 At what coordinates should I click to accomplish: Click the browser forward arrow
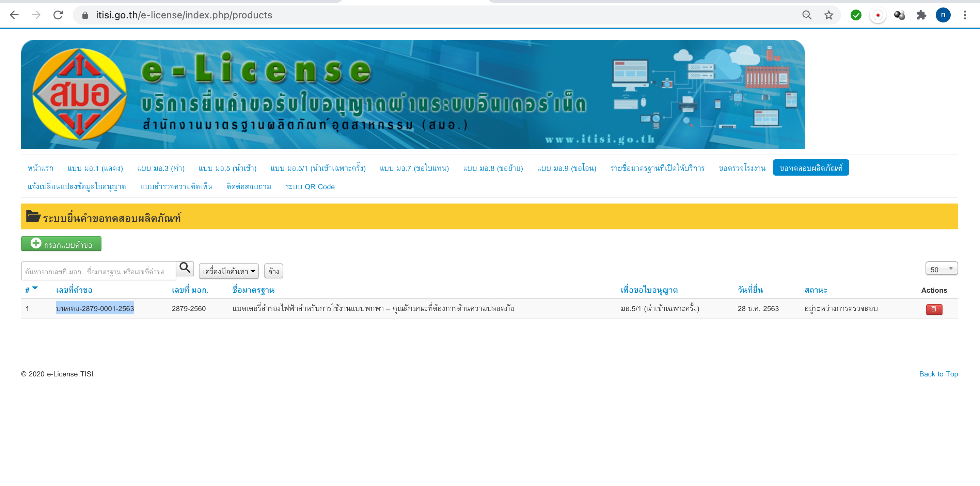[x=36, y=15]
